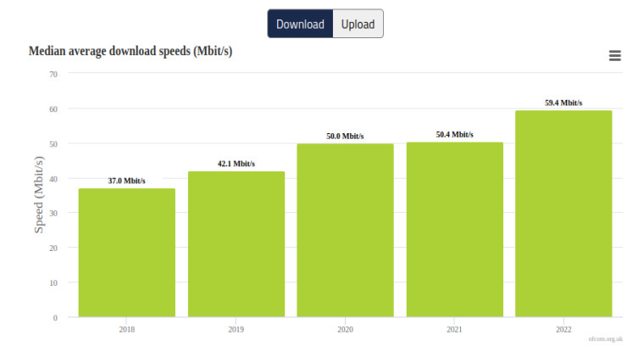The image size is (644, 363).
Task: Click the 2020 bar
Action: pos(346,230)
